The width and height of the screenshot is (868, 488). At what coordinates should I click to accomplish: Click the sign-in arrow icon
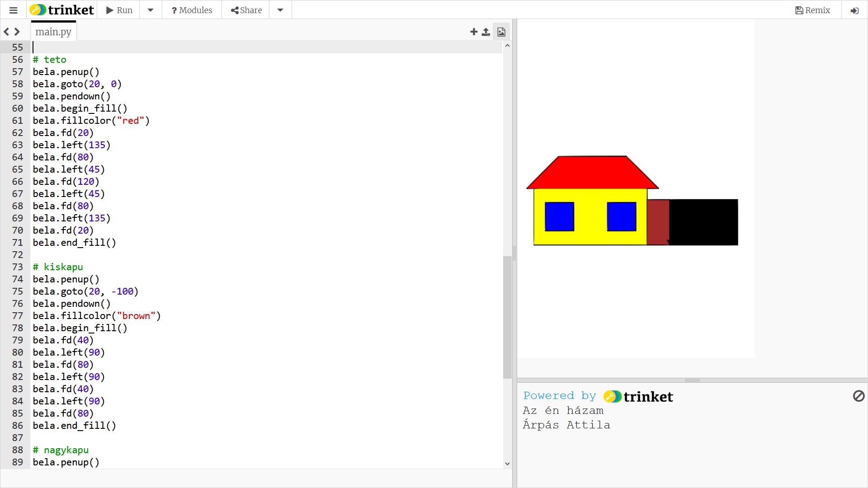(x=854, y=10)
